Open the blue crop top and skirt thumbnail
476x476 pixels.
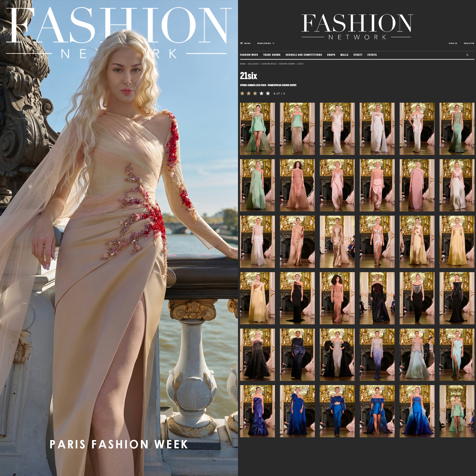point(337,411)
